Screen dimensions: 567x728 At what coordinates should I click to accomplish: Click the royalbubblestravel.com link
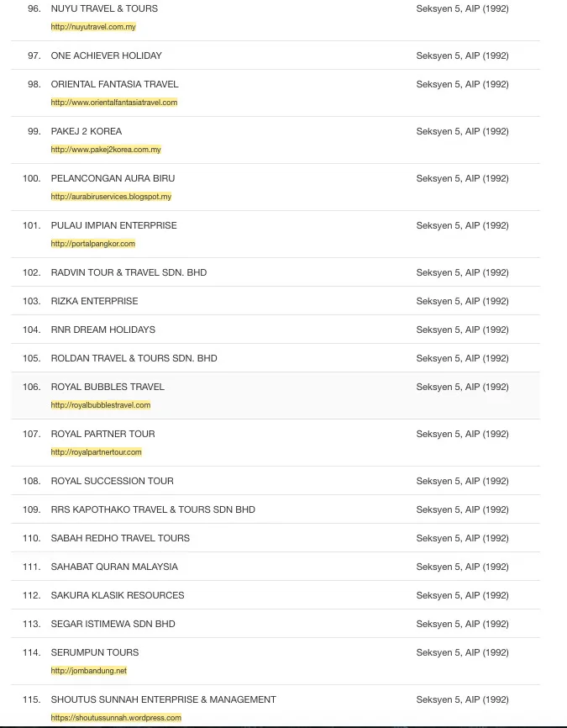101,405
